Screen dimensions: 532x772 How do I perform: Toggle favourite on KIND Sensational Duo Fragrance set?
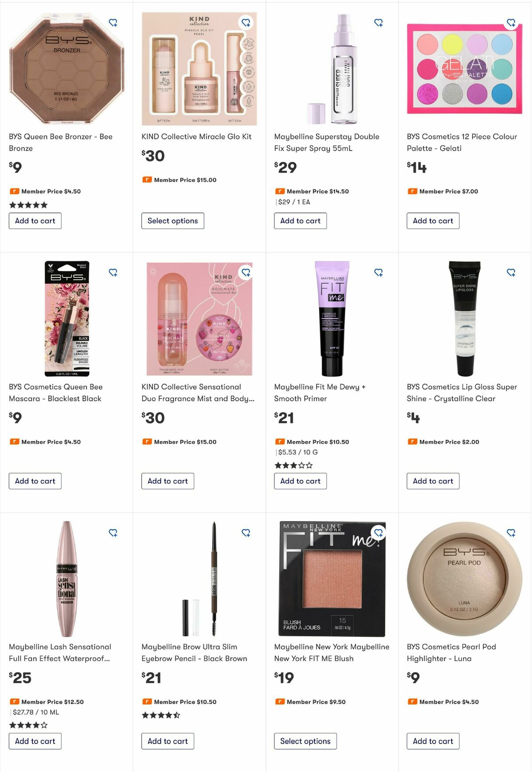[x=246, y=273]
